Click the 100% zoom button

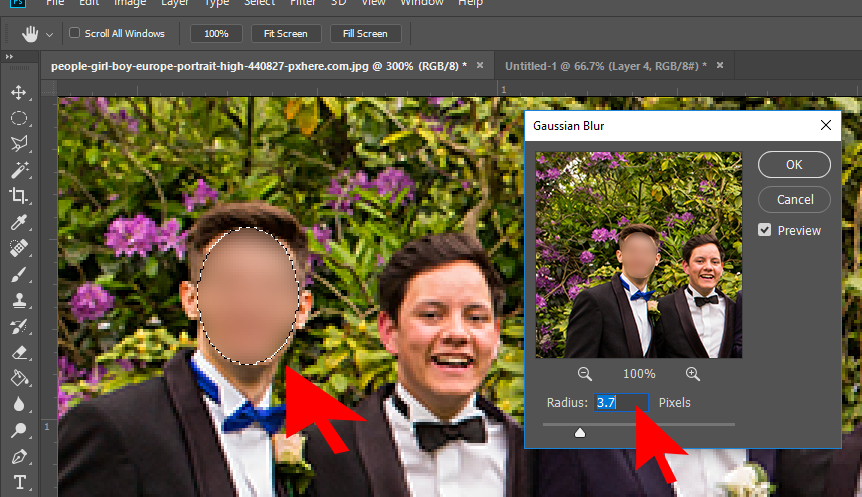[216, 34]
